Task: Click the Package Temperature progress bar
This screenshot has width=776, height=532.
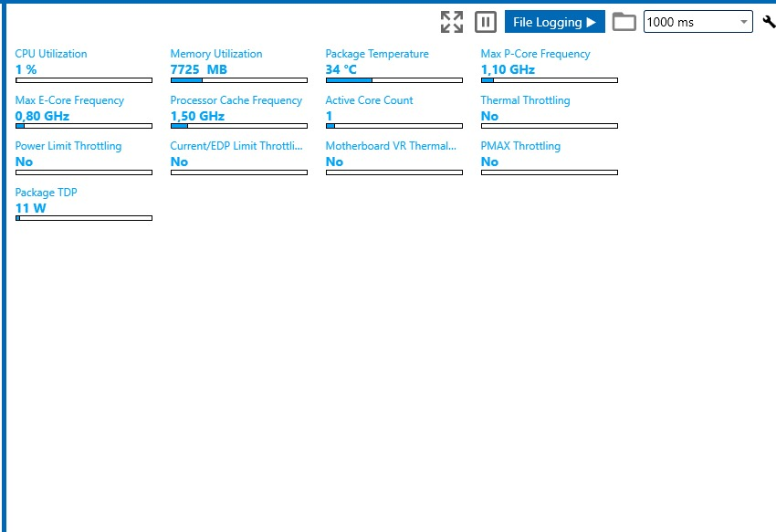Action: tap(394, 80)
